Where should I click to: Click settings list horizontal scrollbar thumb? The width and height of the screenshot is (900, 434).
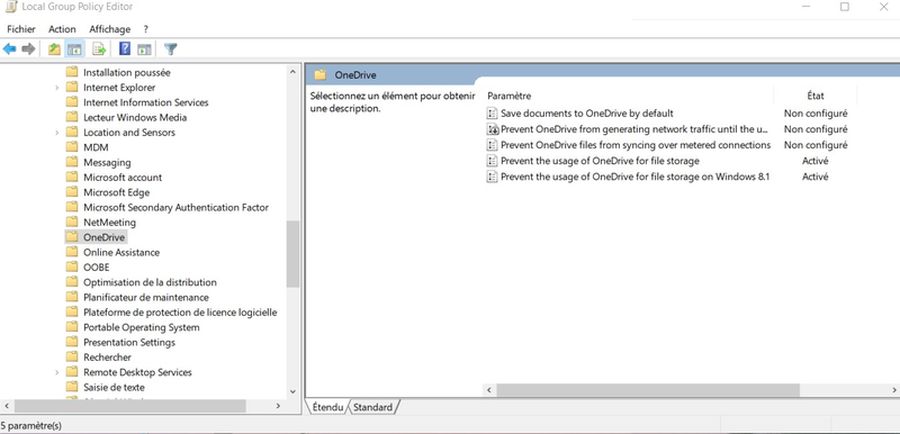point(648,390)
